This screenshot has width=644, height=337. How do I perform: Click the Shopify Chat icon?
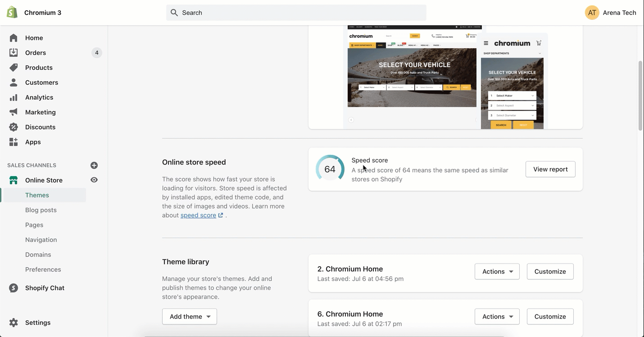click(14, 288)
